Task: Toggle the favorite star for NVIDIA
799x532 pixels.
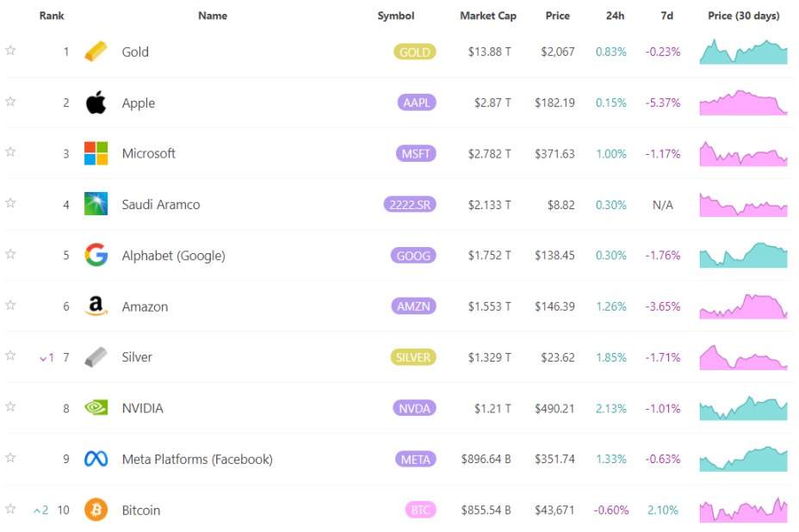Action: pyautogui.click(x=10, y=408)
